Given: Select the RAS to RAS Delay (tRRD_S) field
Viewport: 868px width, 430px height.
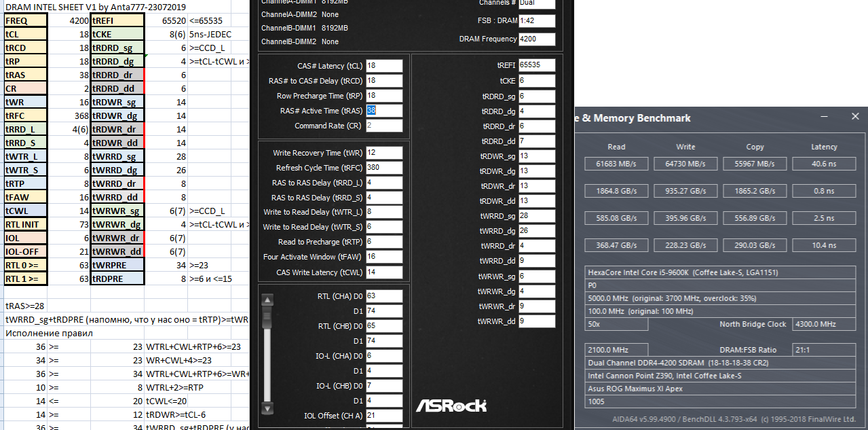Looking at the screenshot, I should click(x=384, y=198).
